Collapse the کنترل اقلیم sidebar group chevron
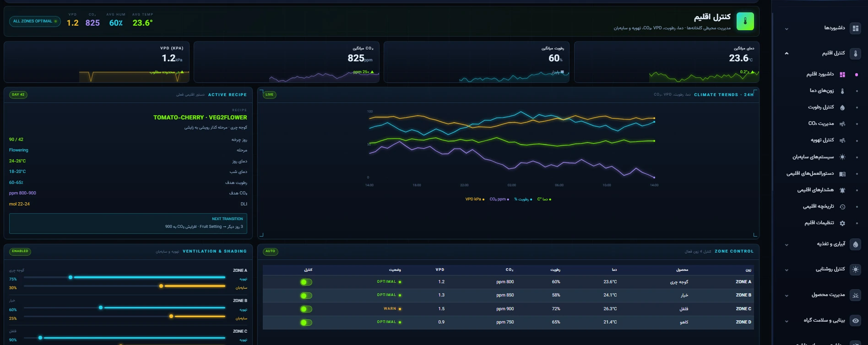 pos(787,54)
